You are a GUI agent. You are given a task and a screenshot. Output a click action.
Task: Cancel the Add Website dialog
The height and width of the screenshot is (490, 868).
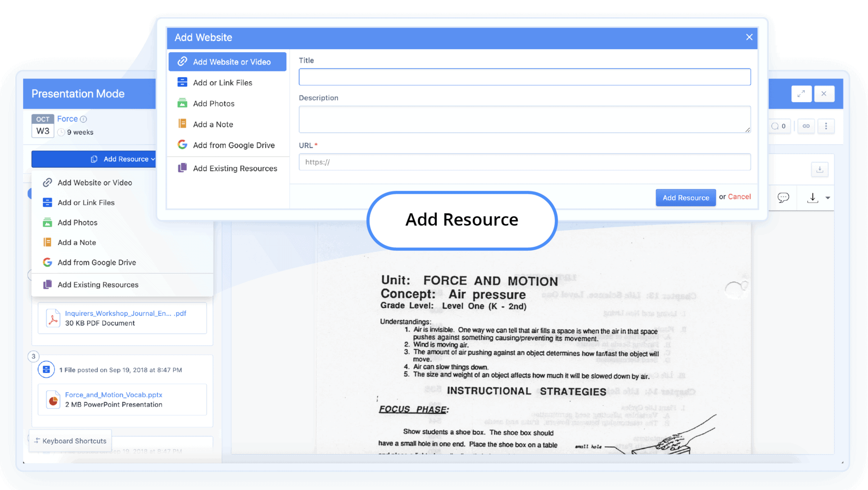pos(739,197)
